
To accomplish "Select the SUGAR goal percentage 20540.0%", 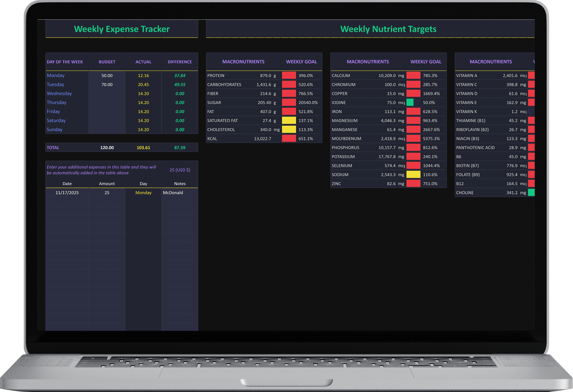I will pyautogui.click(x=308, y=103).
